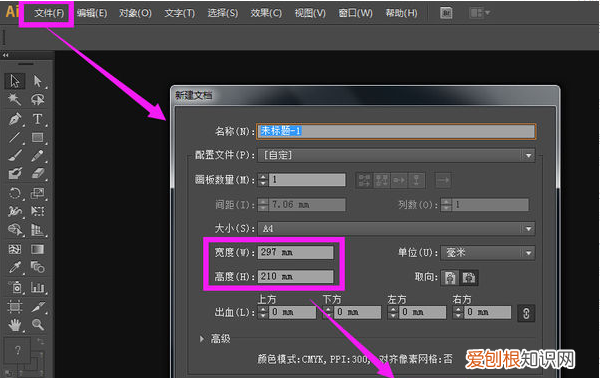Choose grid by row artboard layout
The width and height of the screenshot is (600, 378).
[364, 180]
